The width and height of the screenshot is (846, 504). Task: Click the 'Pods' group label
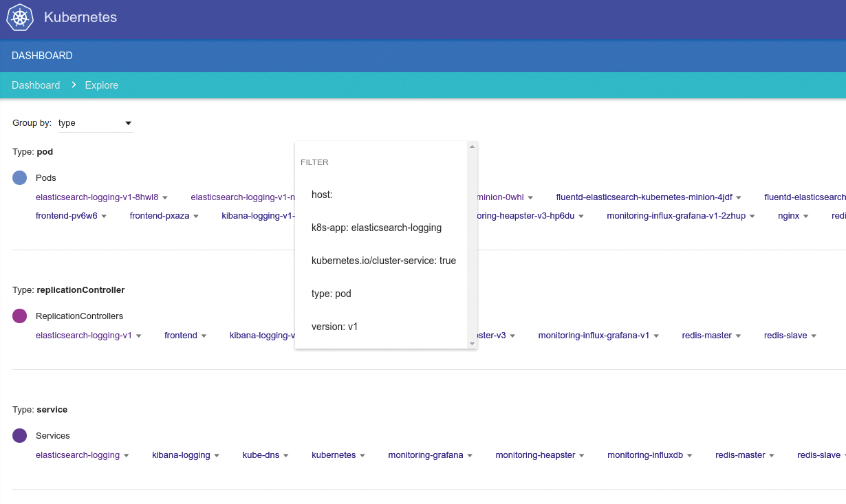click(46, 178)
